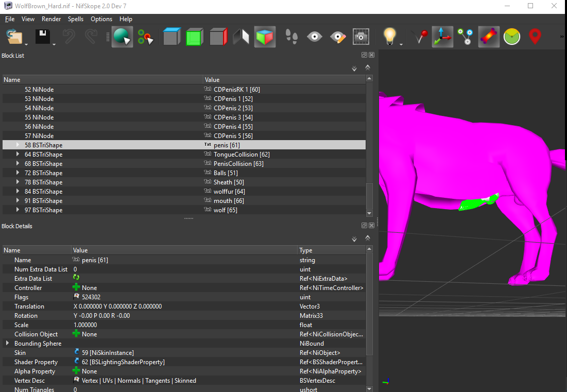The width and height of the screenshot is (567, 392).
Task: Open the dropdown arrow beside Load icon
Action: 26,44
